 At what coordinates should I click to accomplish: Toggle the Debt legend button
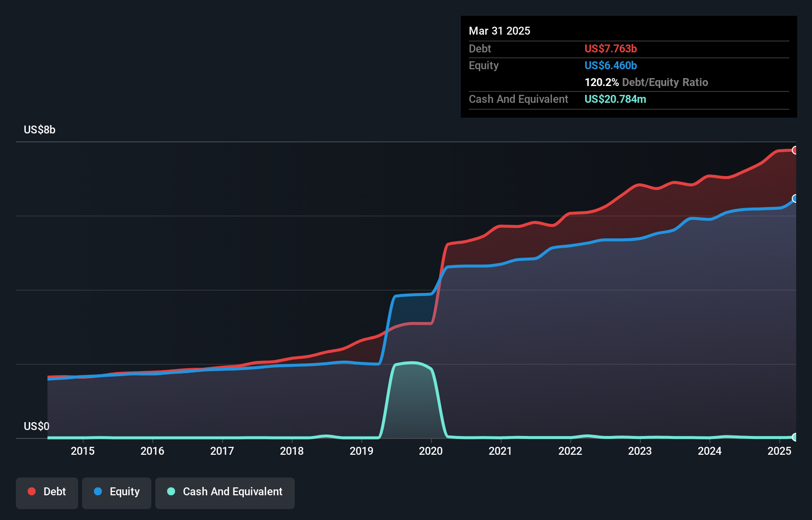(47, 493)
